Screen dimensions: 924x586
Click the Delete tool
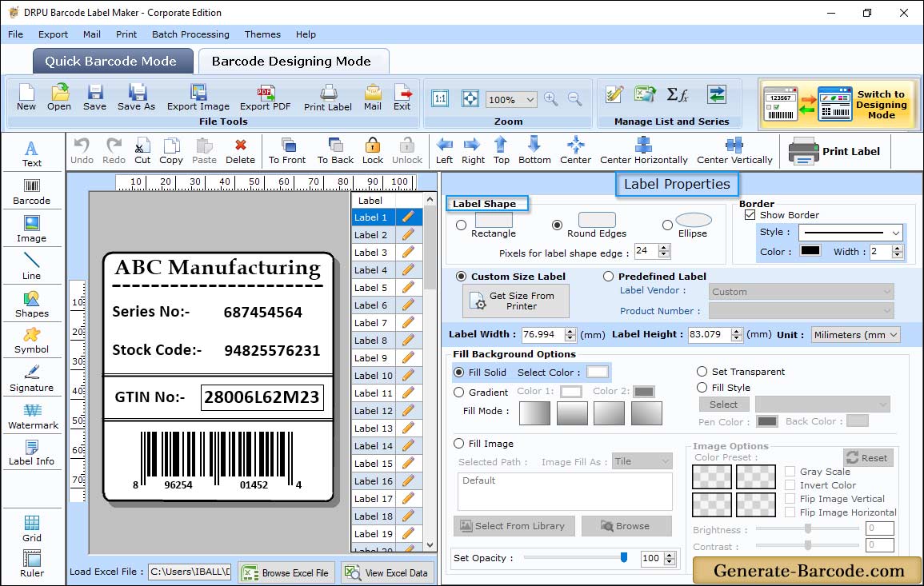(x=241, y=151)
